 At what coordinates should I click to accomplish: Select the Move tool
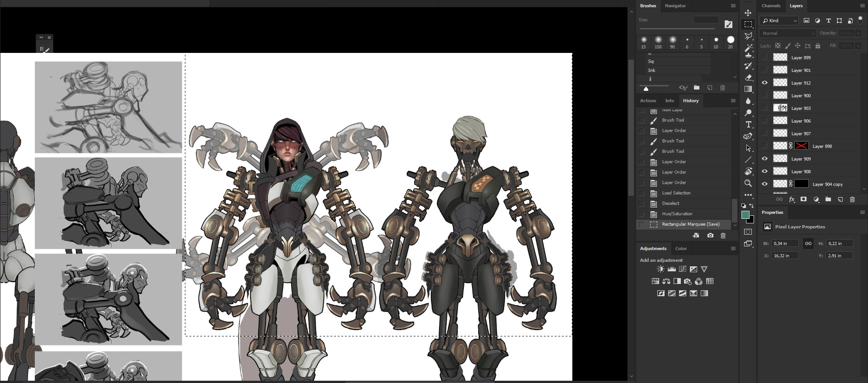pos(748,13)
